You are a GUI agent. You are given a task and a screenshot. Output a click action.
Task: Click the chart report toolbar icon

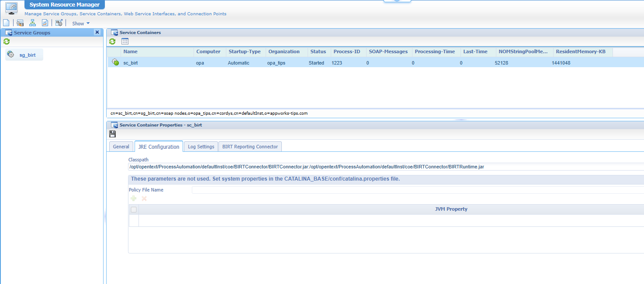click(45, 23)
